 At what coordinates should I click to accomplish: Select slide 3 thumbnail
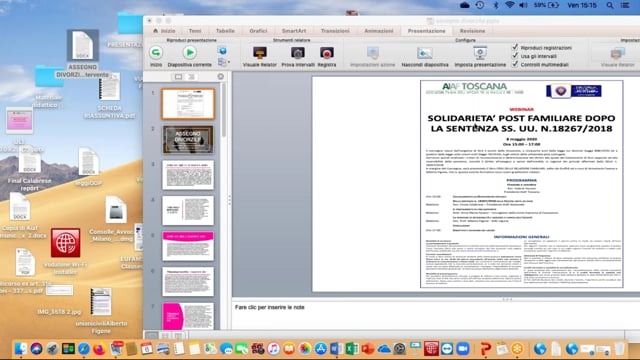point(188,175)
